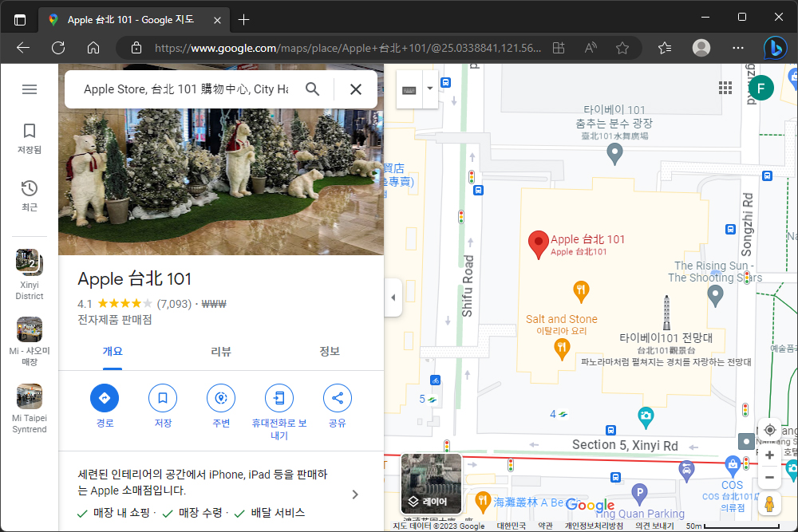Open the input tools dropdown arrow
Screen dimensions: 798x532
click(430, 88)
